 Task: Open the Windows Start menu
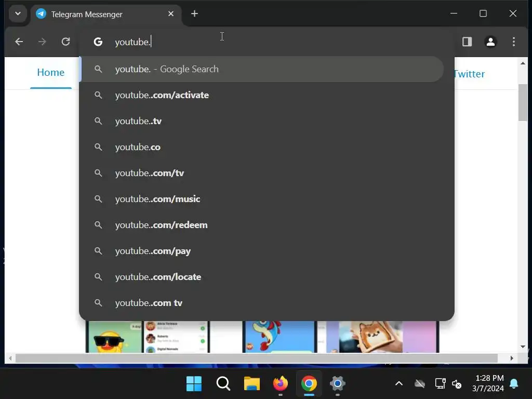pos(194,384)
